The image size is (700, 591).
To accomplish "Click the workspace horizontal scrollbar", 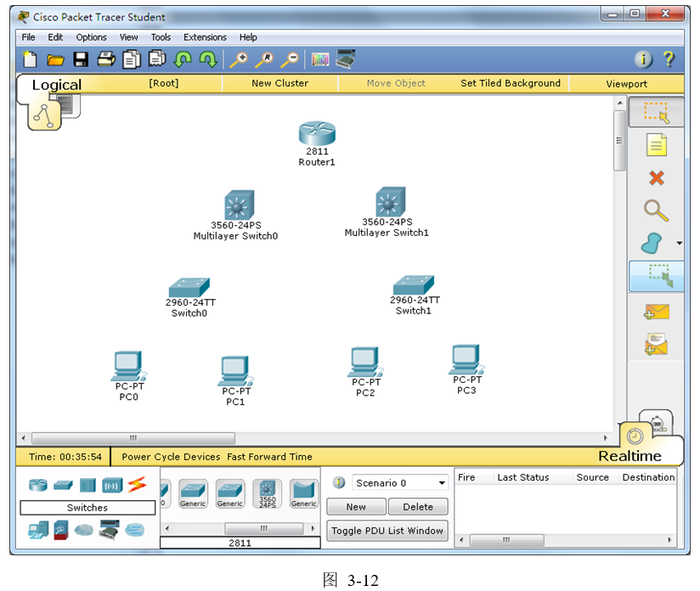I will [314, 438].
